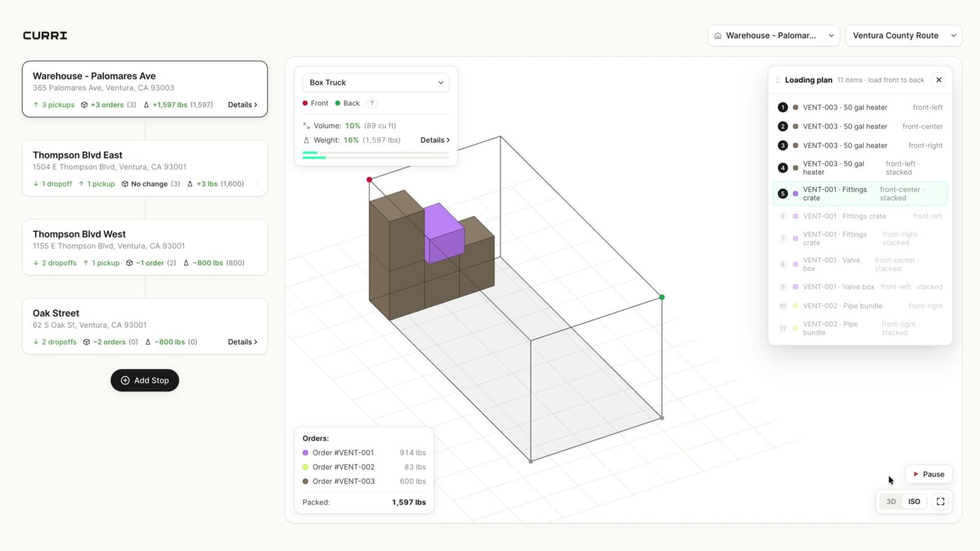Select step 7 Fittings crate front-right stacked
The height and width of the screenshot is (551, 980).
coord(860,238)
